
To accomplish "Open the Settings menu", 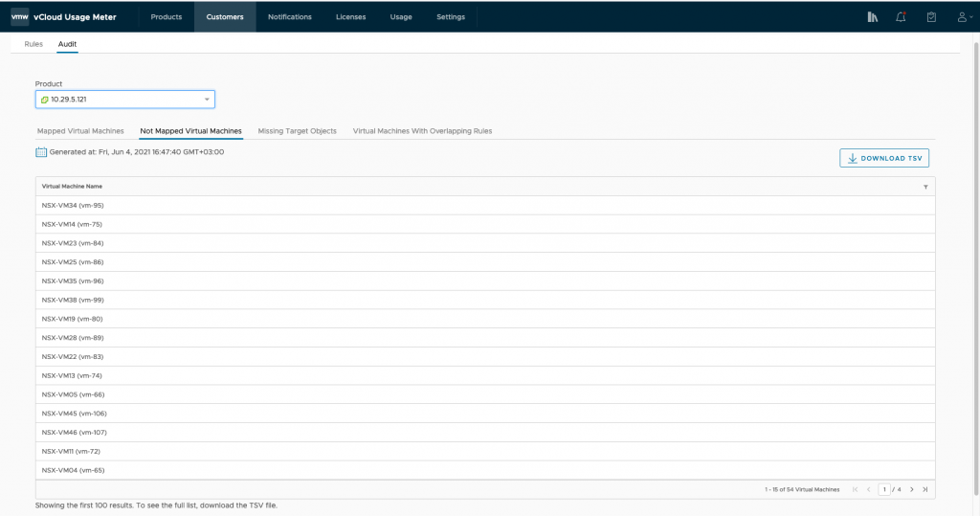I will [451, 17].
